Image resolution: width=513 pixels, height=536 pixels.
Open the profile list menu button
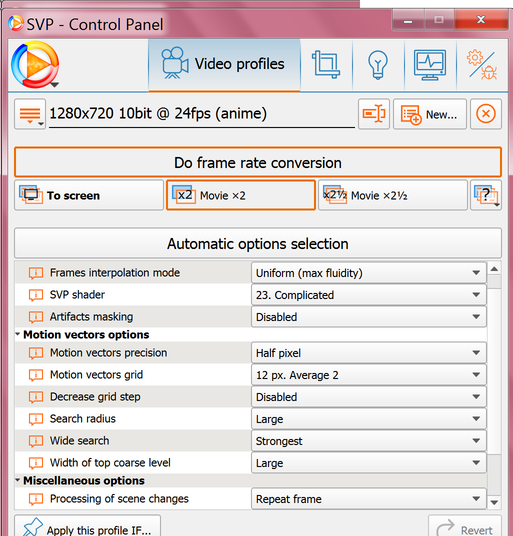30,114
